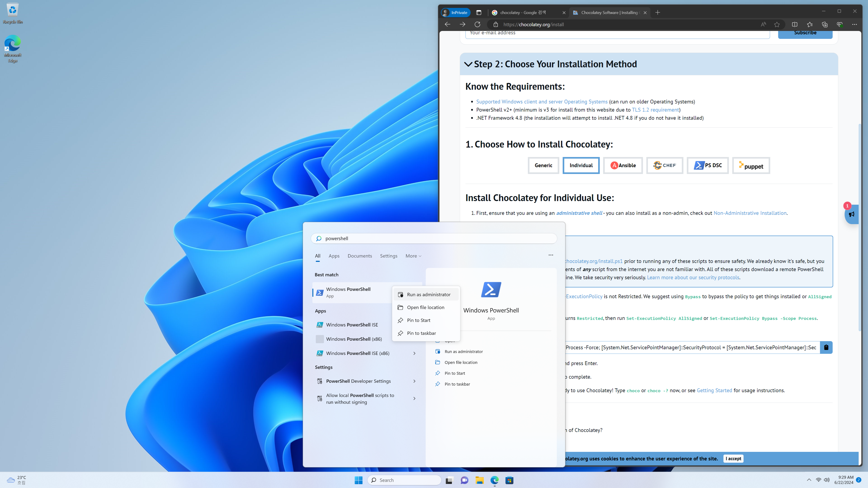Open File Explorer from the taskbar

(479, 480)
